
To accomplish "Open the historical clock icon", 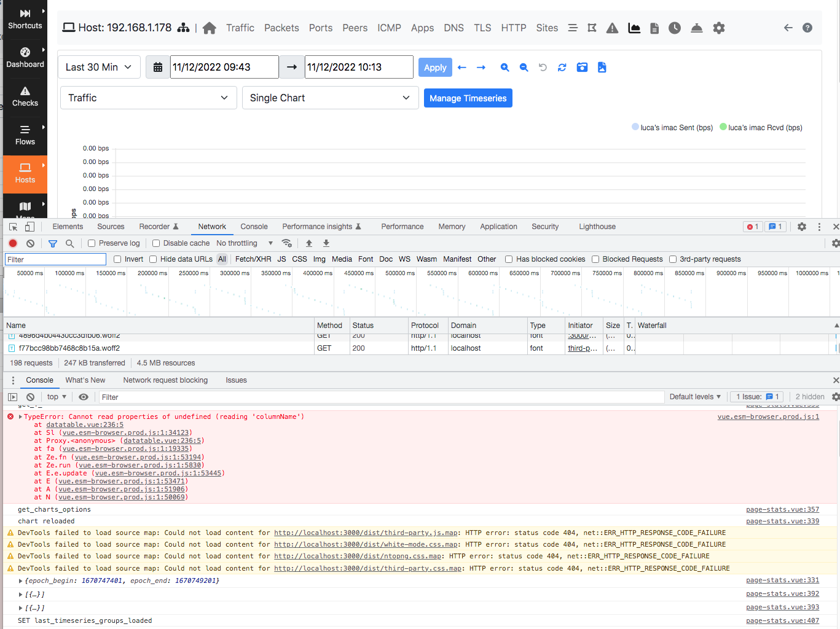I will 675,28.
